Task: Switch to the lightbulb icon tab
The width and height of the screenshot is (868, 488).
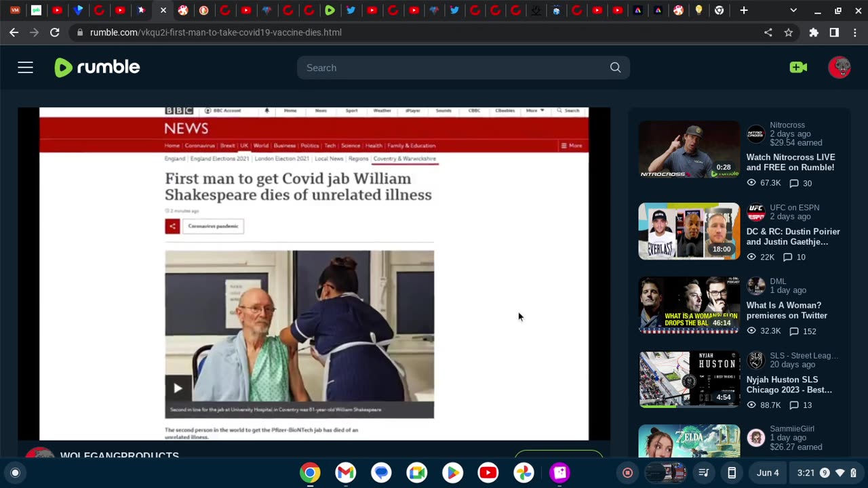Action: coord(698,10)
